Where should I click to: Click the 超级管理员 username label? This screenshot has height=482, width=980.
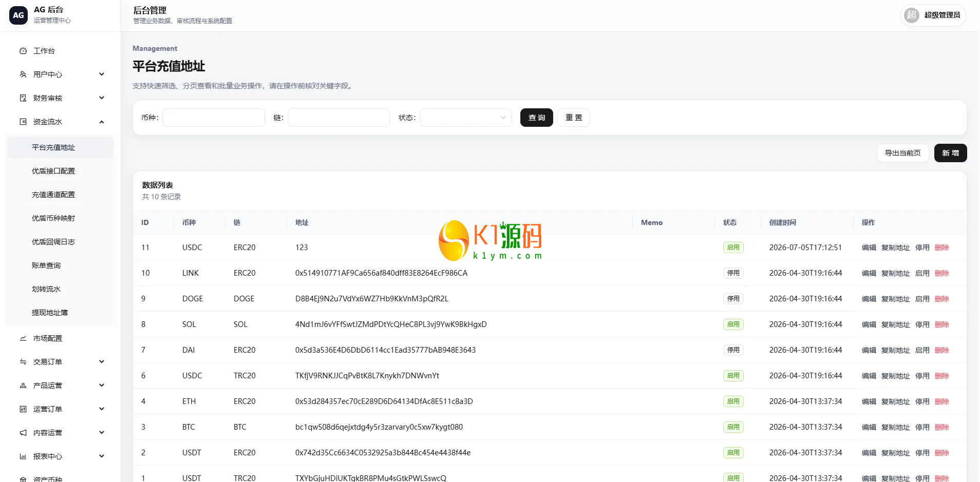943,15
